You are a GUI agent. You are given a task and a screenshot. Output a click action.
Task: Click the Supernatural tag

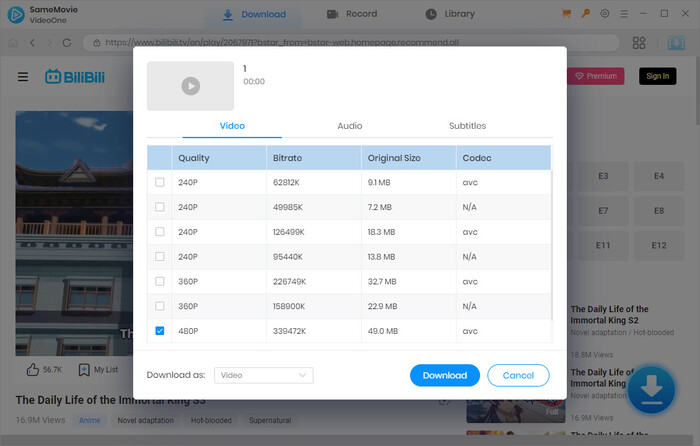[270, 420]
